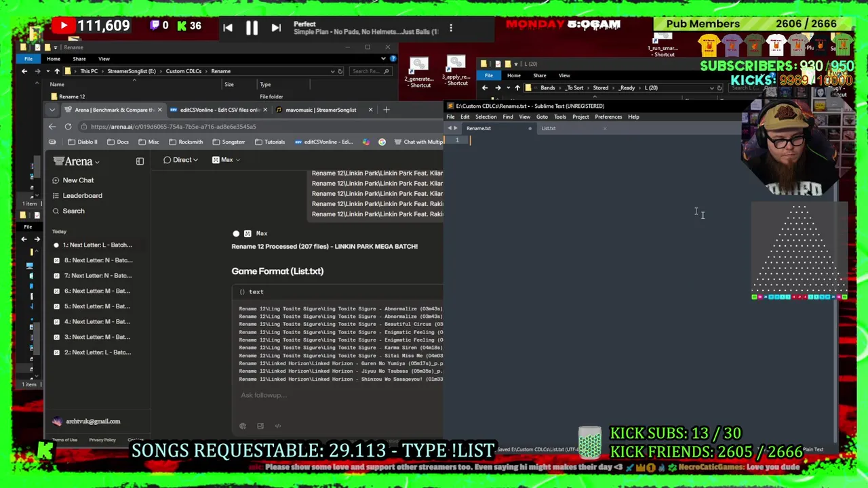Open the Diablo II bookmark folder
The image size is (868, 488).
point(83,142)
